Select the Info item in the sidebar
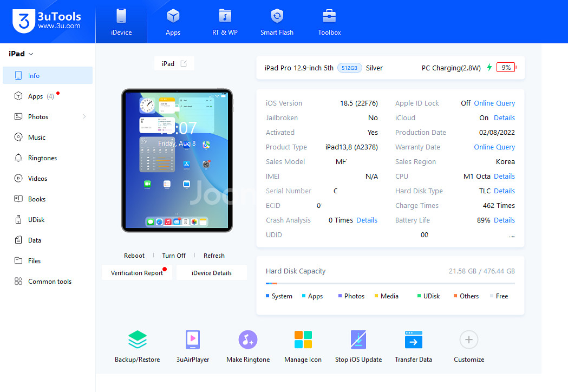Viewport: 568px width, 392px height. coord(48,75)
